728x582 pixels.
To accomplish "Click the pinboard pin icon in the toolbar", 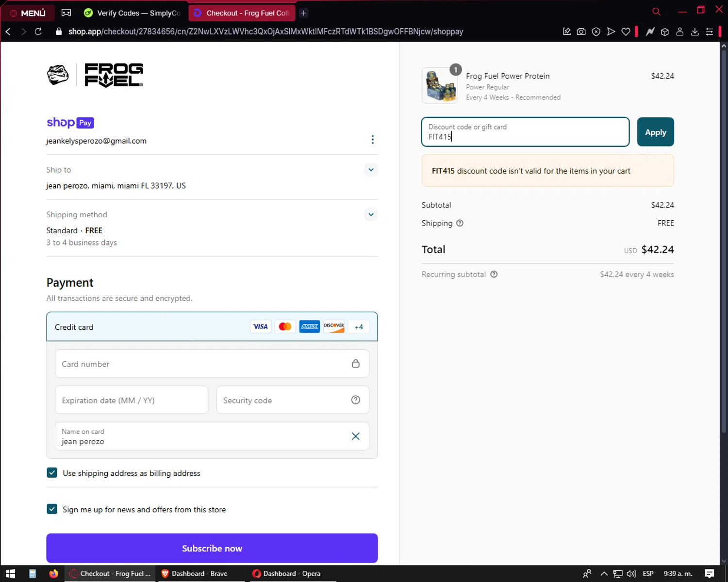I will pyautogui.click(x=566, y=32).
